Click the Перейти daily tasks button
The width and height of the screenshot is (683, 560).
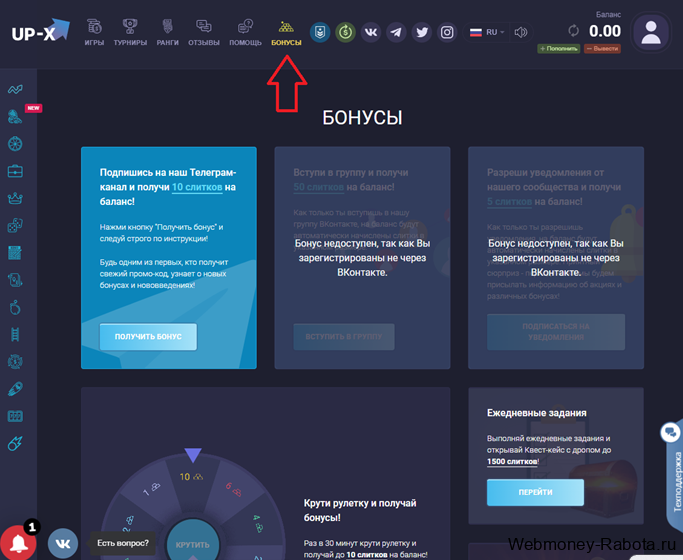pyautogui.click(x=535, y=492)
